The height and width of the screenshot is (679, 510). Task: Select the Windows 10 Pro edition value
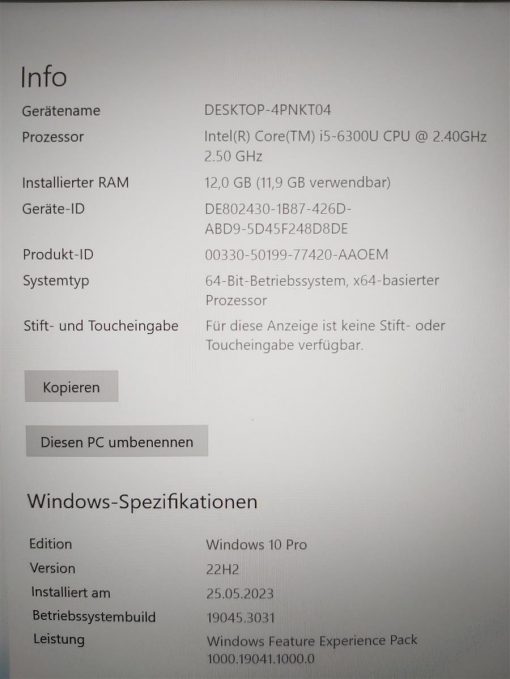pyautogui.click(x=256, y=544)
